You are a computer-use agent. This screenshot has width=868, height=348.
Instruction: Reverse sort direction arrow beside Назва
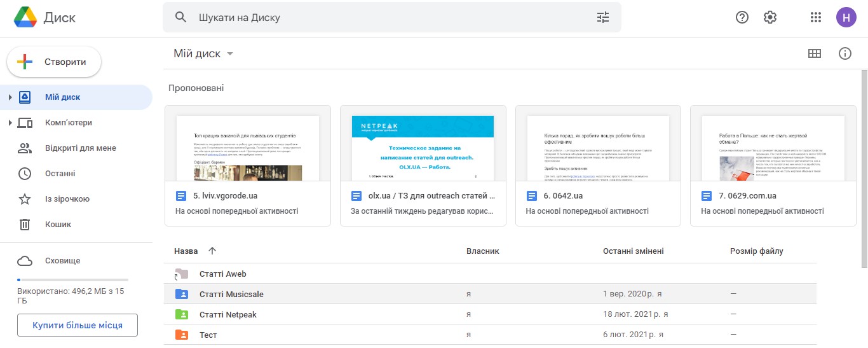pyautogui.click(x=212, y=251)
